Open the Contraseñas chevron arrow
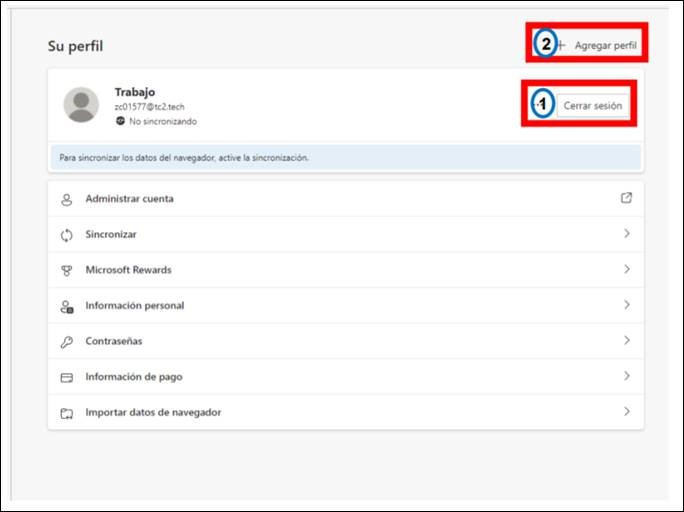This screenshot has height=512, width=684. (x=626, y=341)
